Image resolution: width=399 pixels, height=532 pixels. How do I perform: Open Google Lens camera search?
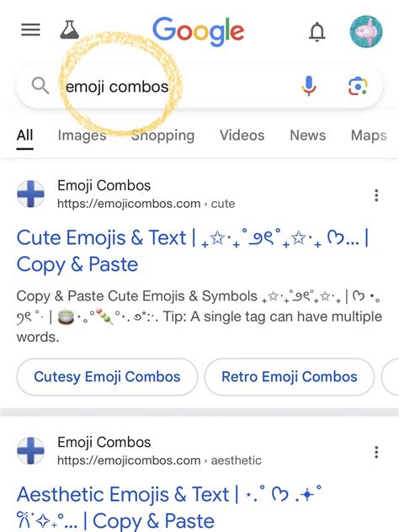tap(358, 86)
